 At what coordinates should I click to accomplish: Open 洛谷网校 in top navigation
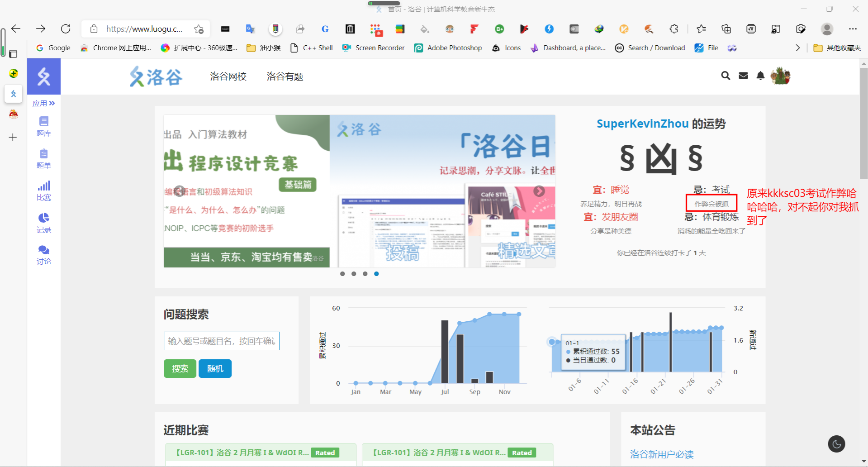click(x=228, y=76)
